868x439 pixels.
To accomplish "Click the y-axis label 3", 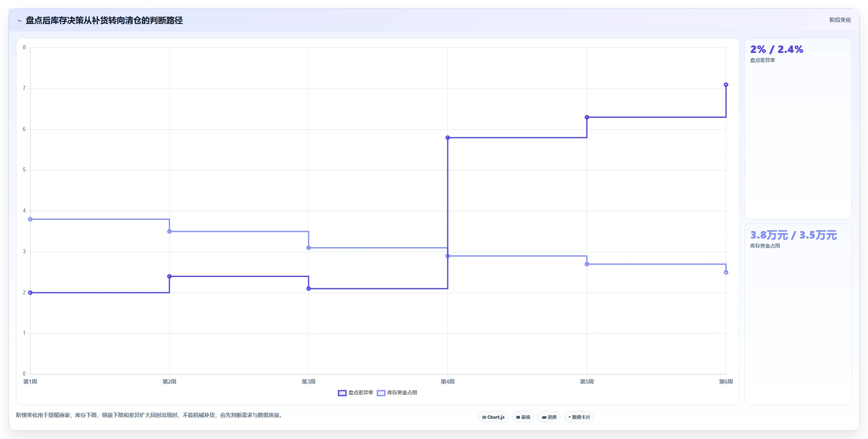I will point(24,252).
